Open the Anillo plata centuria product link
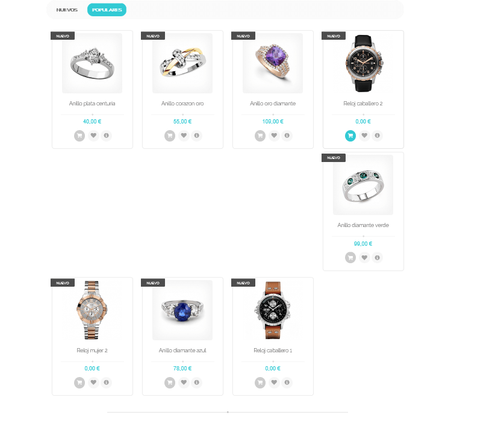The height and width of the screenshot is (421, 504). 92,104
